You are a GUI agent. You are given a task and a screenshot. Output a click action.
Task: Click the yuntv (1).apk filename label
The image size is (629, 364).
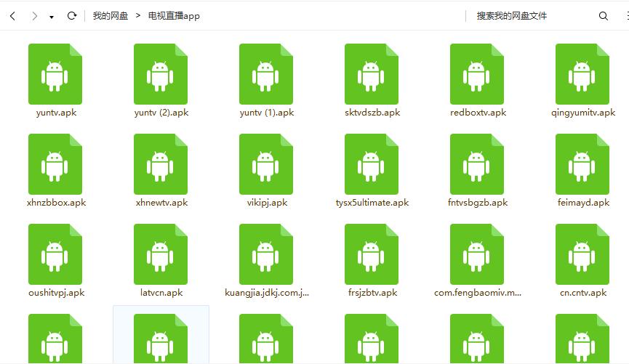[x=267, y=113]
